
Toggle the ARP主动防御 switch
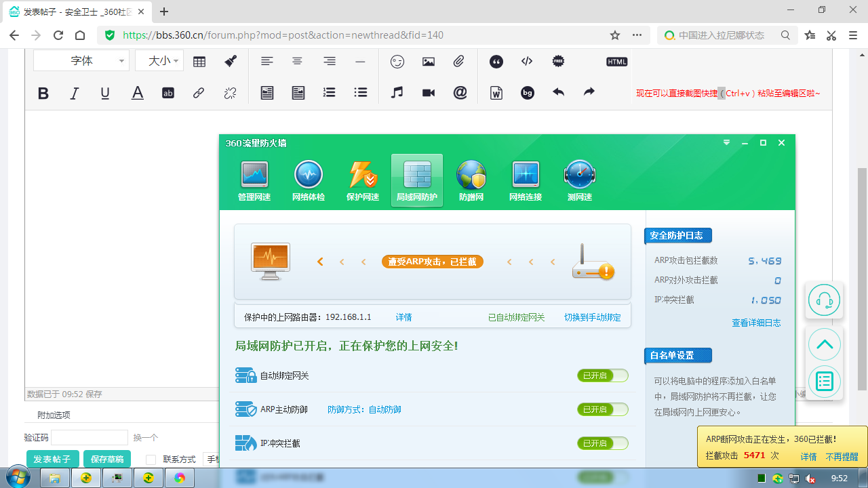point(603,409)
